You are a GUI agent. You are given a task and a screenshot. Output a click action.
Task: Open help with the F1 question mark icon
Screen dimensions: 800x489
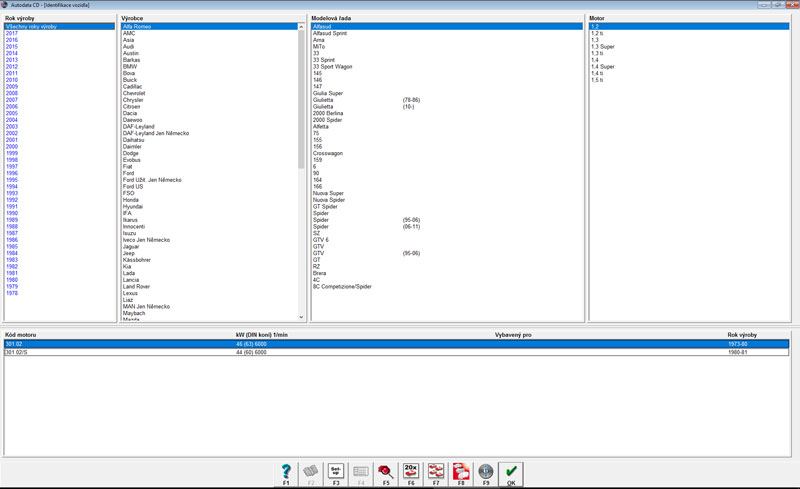click(286, 474)
